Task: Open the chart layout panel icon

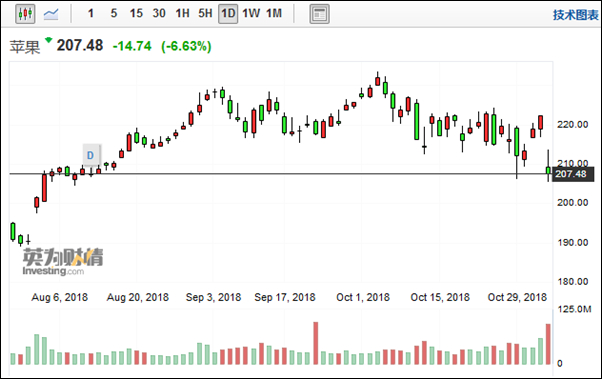Action: pyautogui.click(x=319, y=14)
